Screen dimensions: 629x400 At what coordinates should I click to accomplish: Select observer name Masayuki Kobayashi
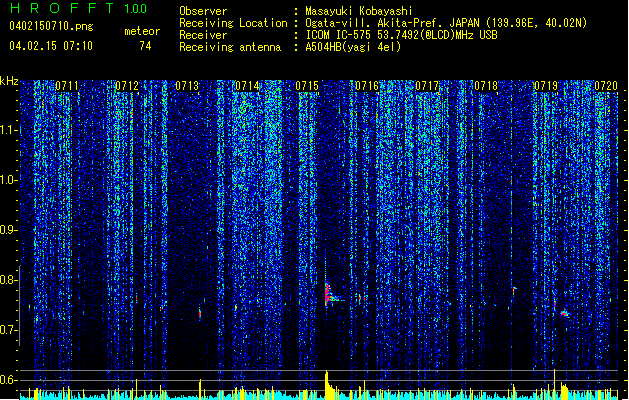tap(359, 11)
